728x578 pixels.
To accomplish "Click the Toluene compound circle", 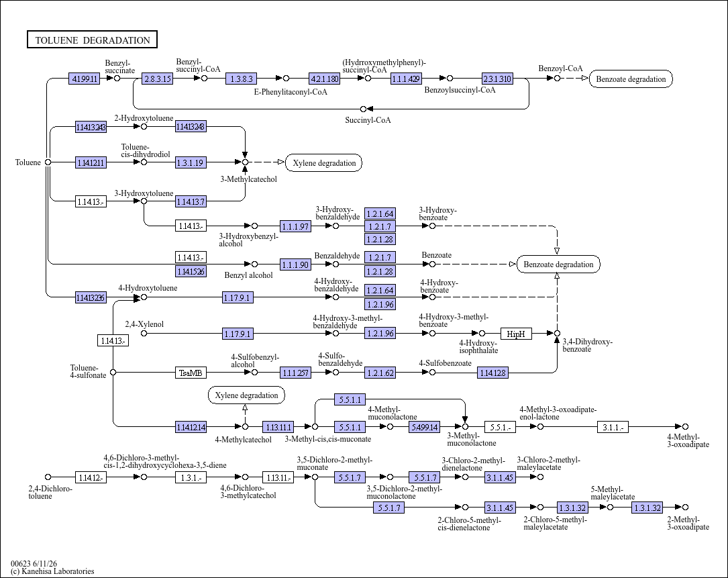I will (x=48, y=162).
